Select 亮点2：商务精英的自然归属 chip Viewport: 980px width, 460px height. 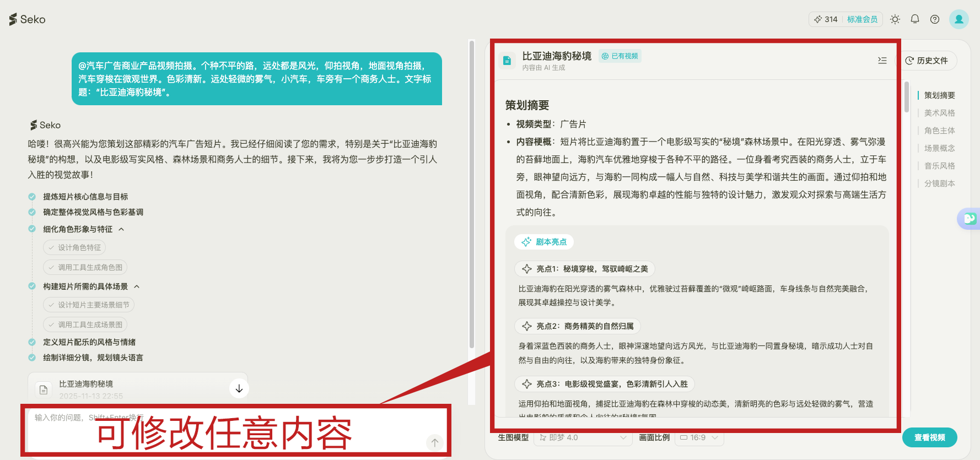click(x=578, y=326)
